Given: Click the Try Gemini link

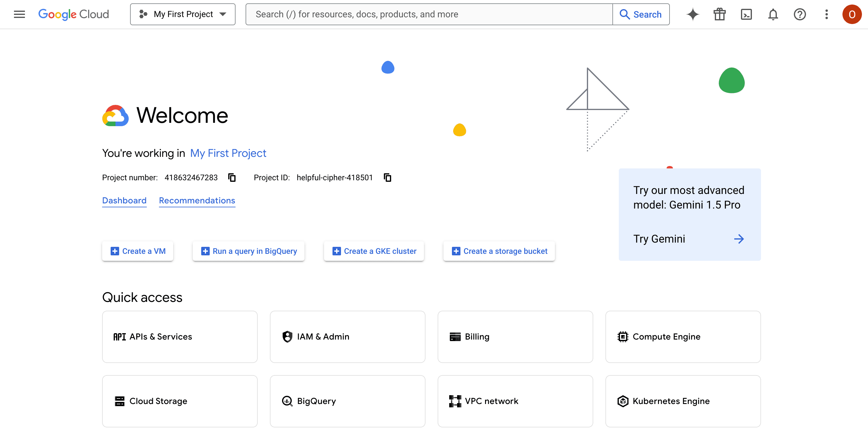Looking at the screenshot, I should 659,239.
